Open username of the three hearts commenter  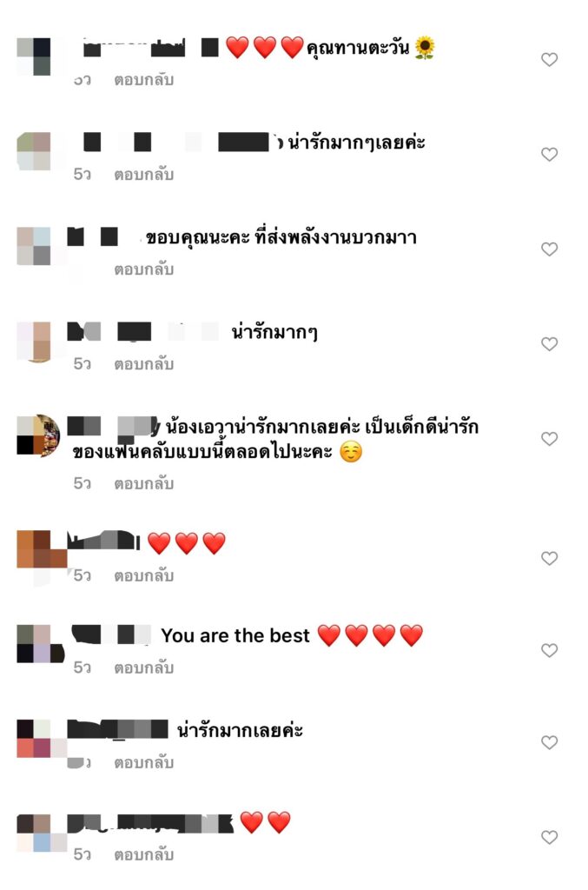tap(103, 541)
